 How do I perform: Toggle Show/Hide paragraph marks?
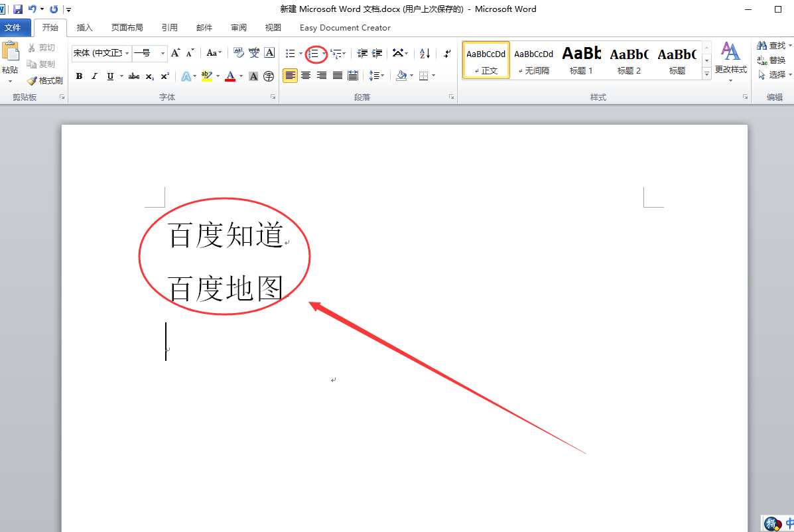click(447, 53)
